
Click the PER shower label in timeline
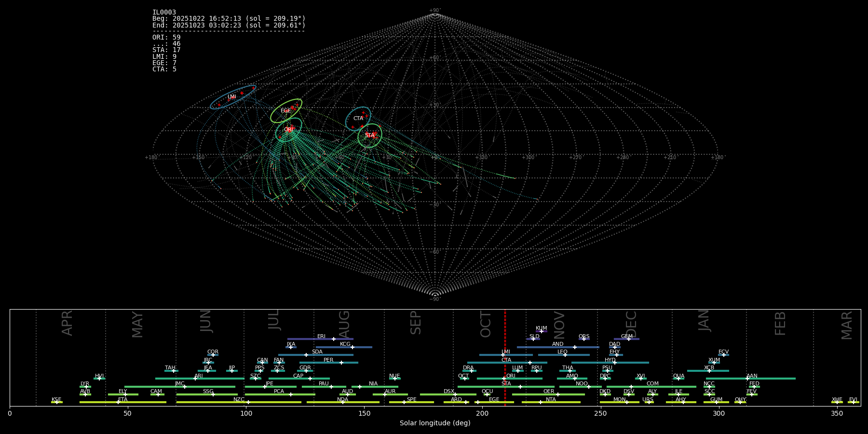(328, 360)
